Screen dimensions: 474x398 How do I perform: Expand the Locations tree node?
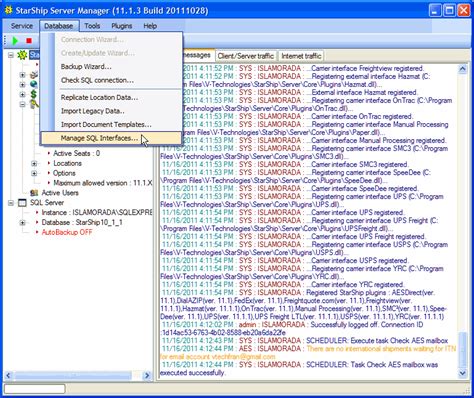click(x=34, y=163)
